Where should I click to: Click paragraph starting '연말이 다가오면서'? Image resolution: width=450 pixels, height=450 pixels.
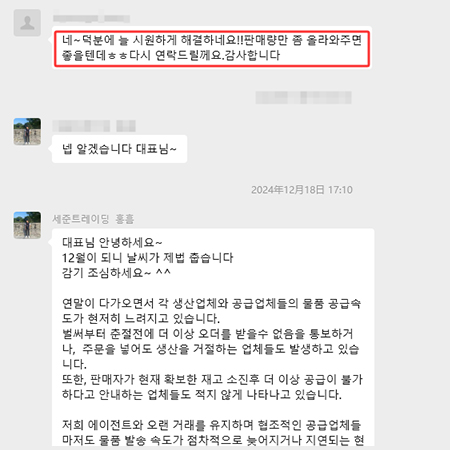tap(212, 311)
